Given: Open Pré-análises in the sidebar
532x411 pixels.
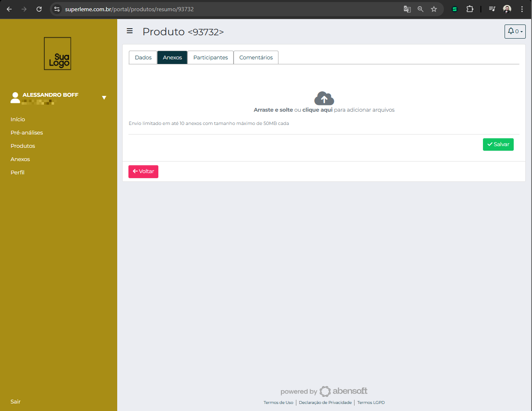Looking at the screenshot, I should 27,133.
